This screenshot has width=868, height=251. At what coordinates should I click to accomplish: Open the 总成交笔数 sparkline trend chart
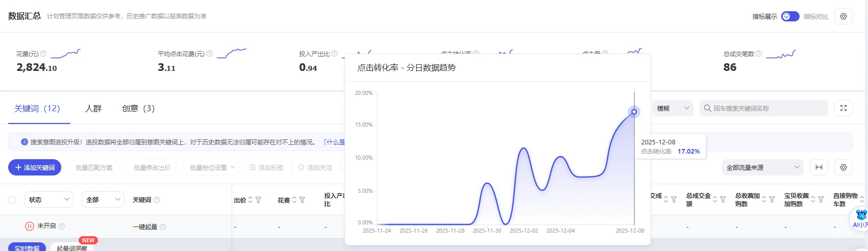(781, 54)
